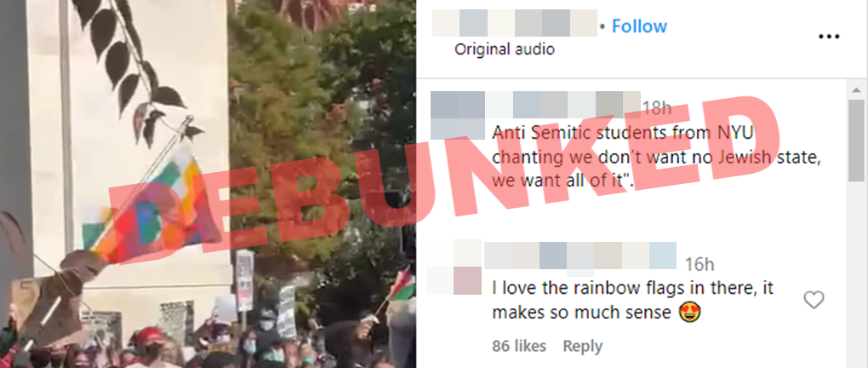The height and width of the screenshot is (368, 868).
Task: Open the three-dot more options menu
Action: click(829, 37)
